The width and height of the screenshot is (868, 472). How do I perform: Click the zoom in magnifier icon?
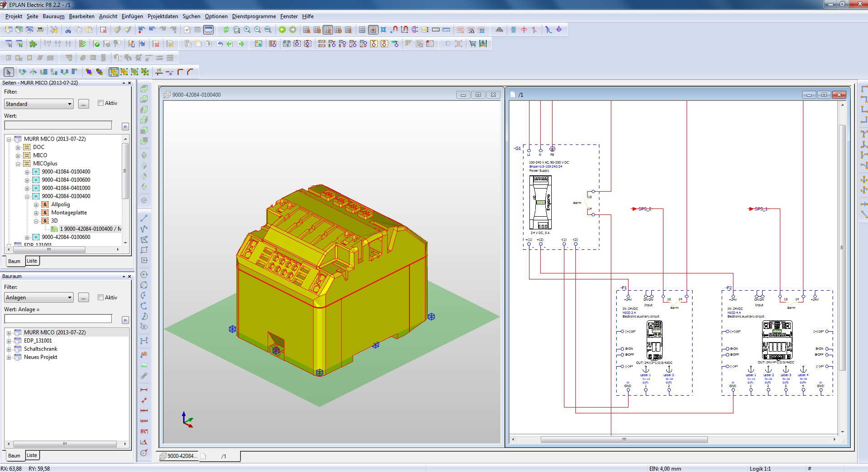click(x=247, y=30)
